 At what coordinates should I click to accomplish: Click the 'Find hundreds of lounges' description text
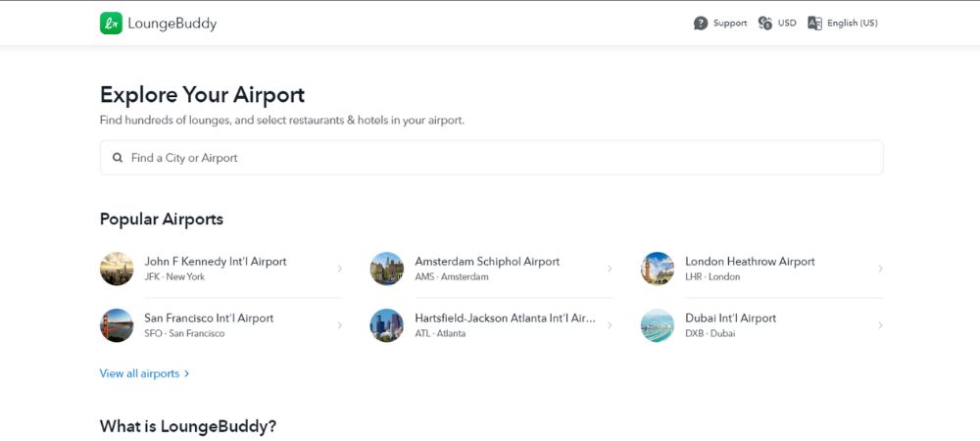[x=282, y=120]
